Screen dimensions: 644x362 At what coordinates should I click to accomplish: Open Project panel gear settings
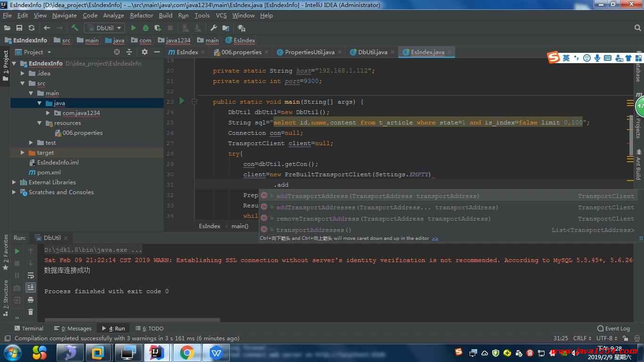click(145, 52)
